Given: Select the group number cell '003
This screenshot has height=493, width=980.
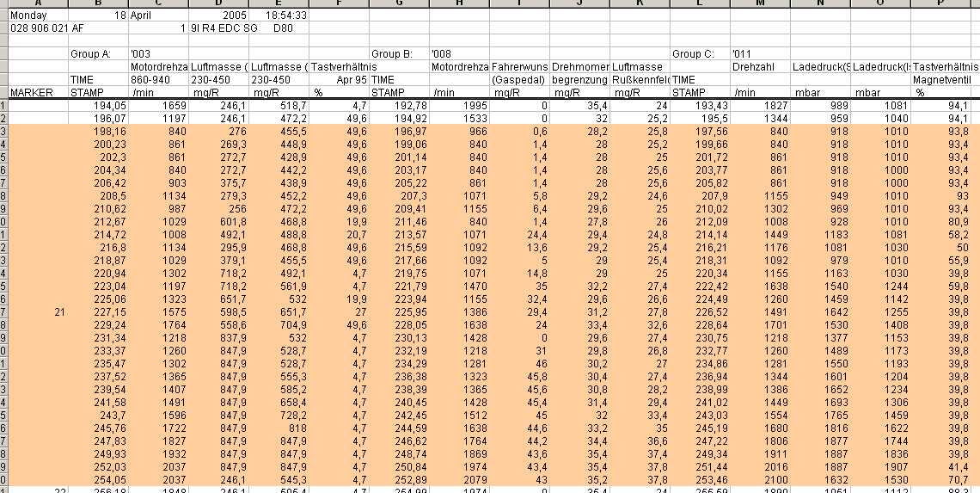Looking at the screenshot, I should [158, 54].
